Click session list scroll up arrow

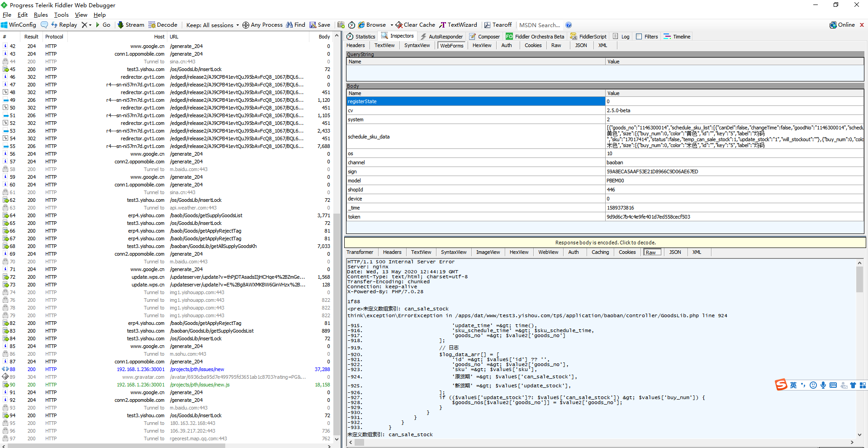(337, 36)
